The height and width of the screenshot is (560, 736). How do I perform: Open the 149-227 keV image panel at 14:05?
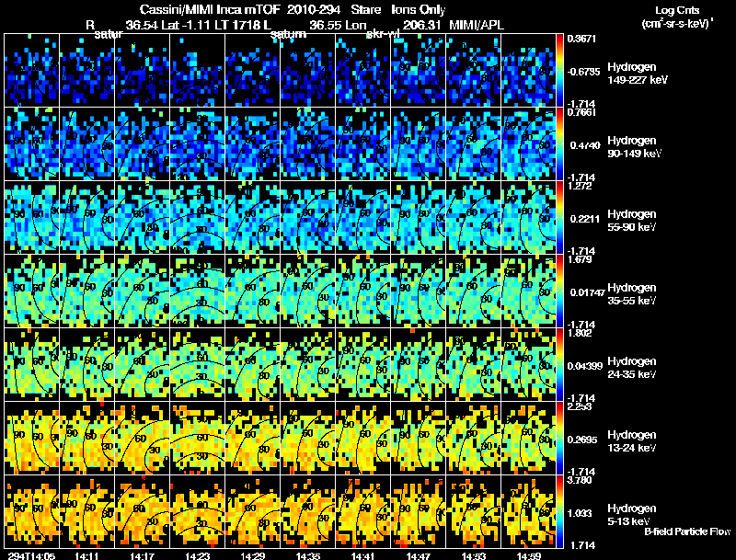point(31,71)
